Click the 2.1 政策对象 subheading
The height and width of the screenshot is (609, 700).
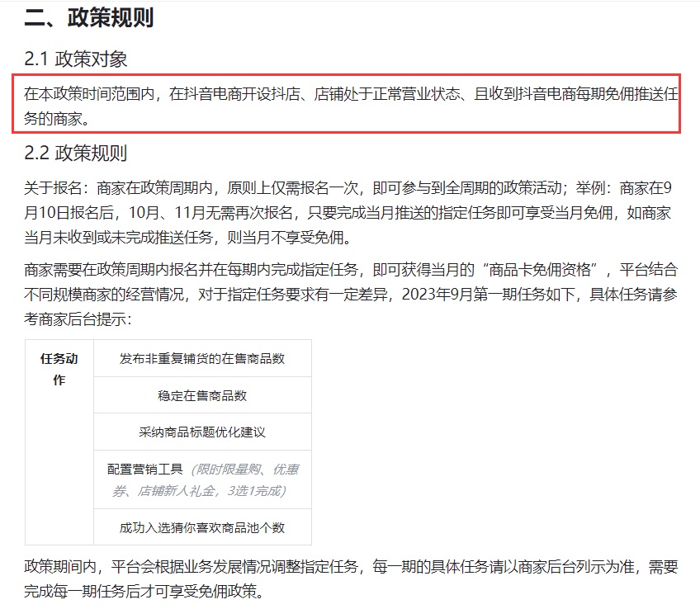pos(75,59)
